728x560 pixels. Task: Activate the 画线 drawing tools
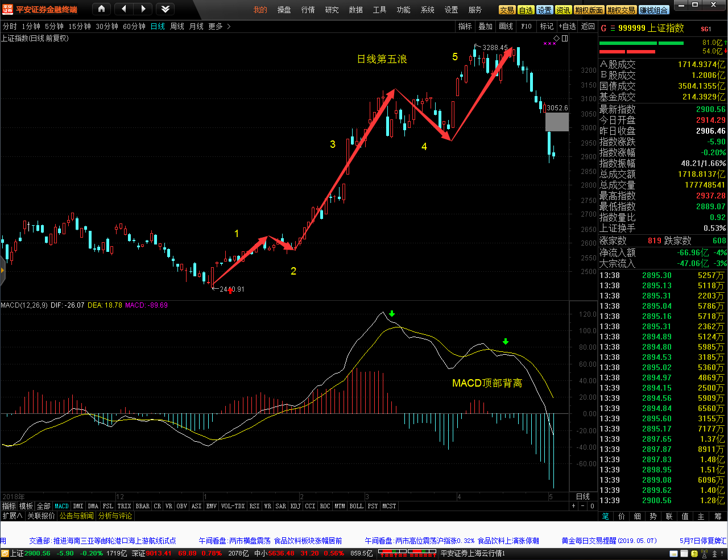(x=506, y=27)
